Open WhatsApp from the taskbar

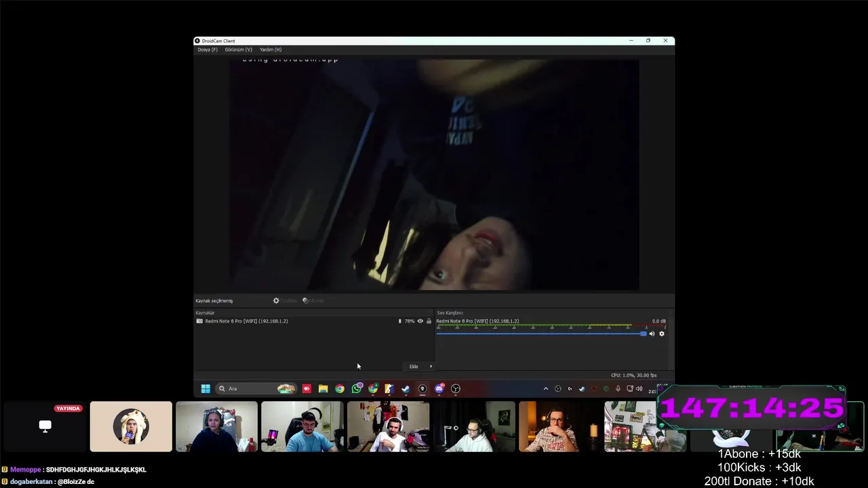pos(356,389)
